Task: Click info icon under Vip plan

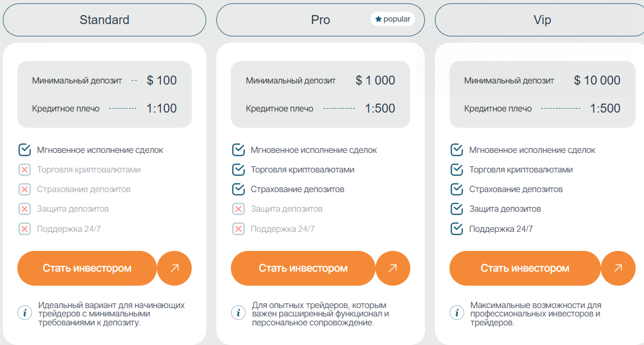Action: point(457,313)
